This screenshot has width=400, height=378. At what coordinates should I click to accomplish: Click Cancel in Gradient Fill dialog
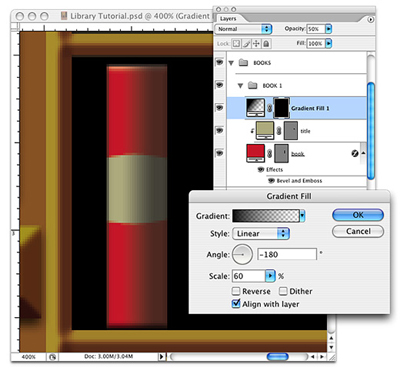358,231
